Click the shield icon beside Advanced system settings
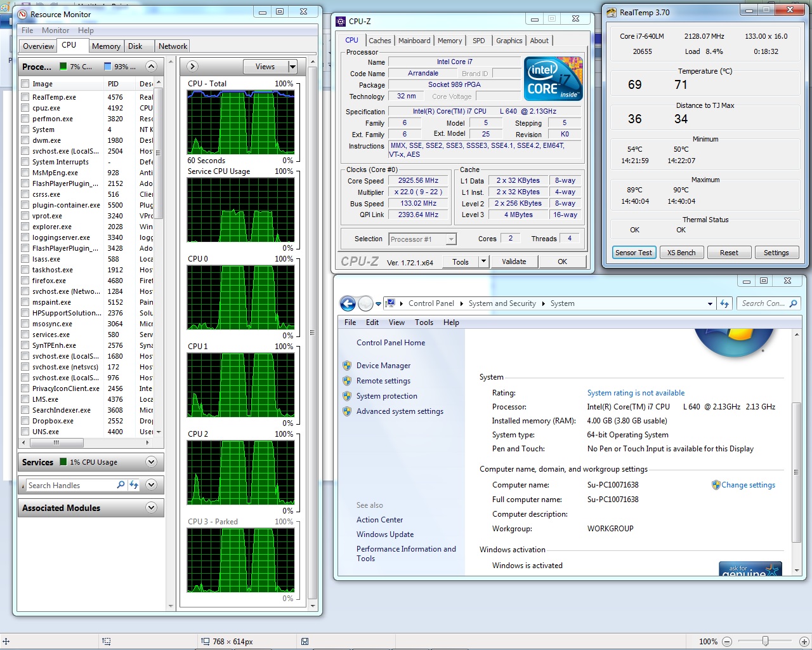 [347, 411]
